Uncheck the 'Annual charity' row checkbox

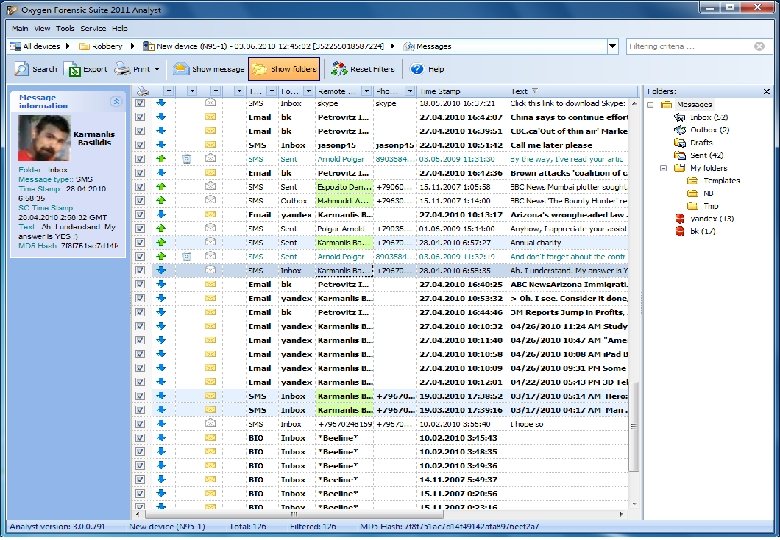140,242
